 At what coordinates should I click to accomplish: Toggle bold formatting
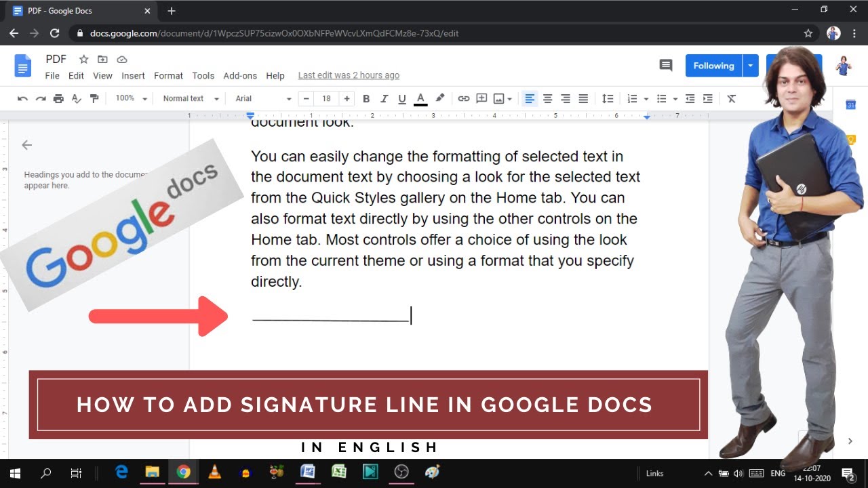coord(366,99)
